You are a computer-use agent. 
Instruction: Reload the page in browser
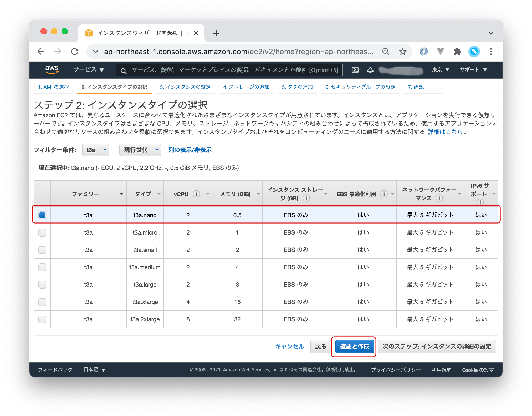75,52
